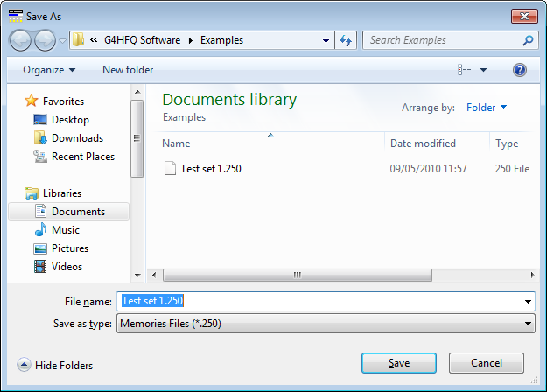Open the Arrange by Folder dropdown

(487, 108)
